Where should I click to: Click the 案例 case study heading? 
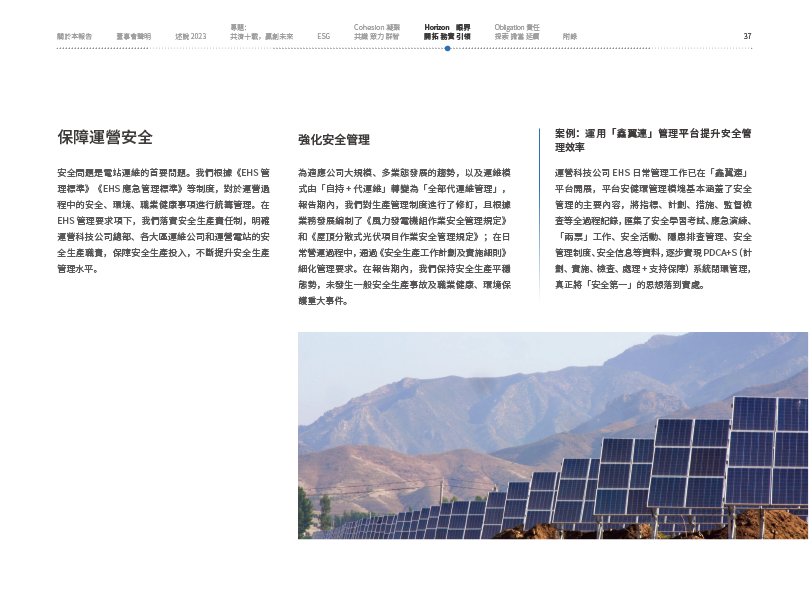653,139
